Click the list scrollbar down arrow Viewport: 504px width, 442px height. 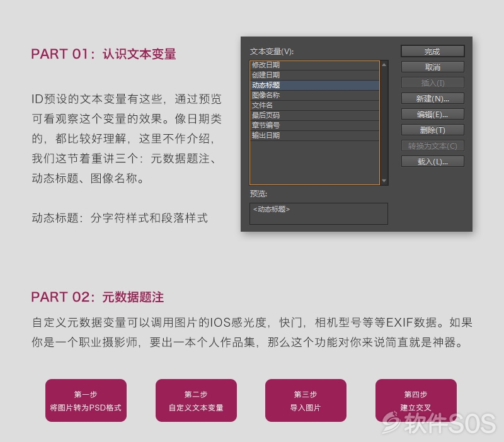click(x=384, y=181)
